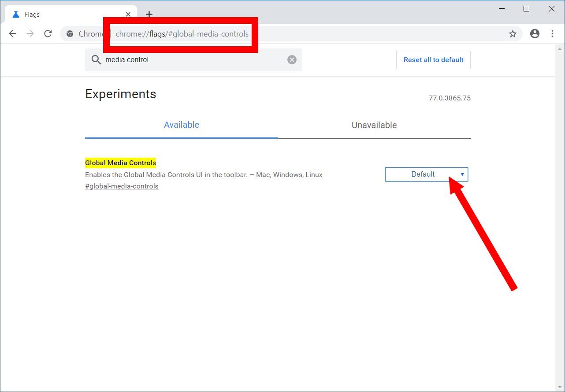565x392 pixels.
Task: Click the magnifier icon in search flags
Action: (x=96, y=60)
